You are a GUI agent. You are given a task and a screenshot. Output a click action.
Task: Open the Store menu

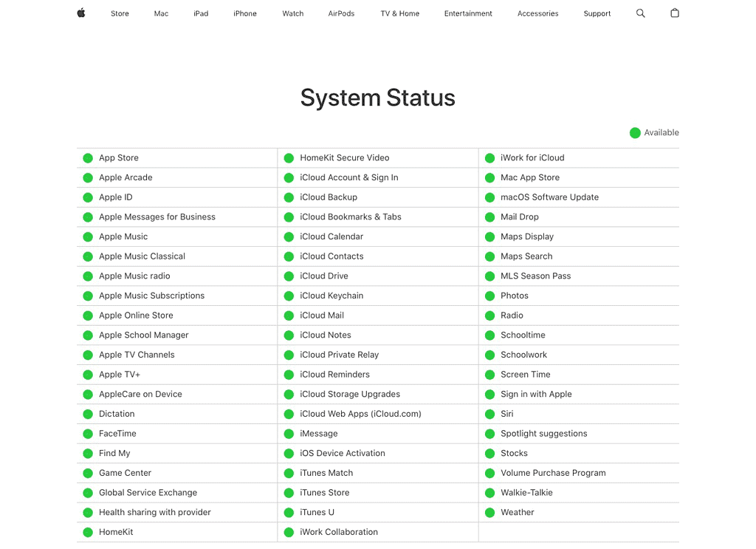120,13
